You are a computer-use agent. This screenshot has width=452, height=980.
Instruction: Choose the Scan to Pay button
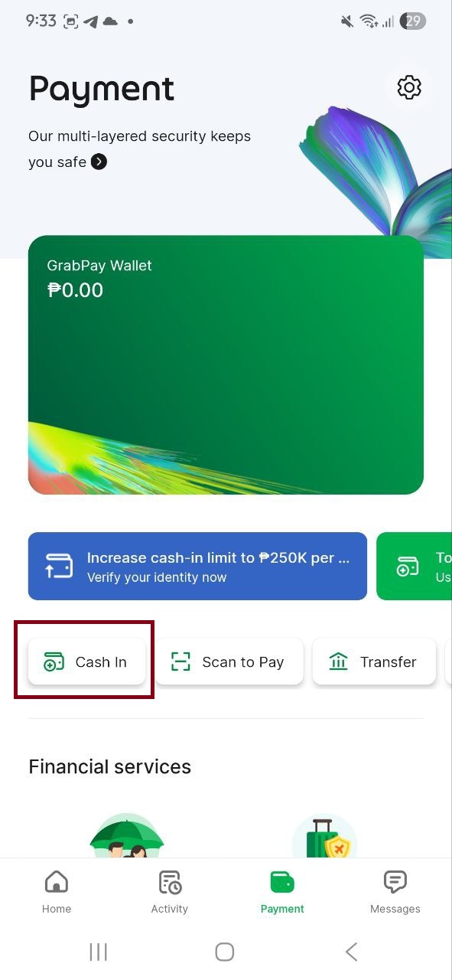click(229, 661)
